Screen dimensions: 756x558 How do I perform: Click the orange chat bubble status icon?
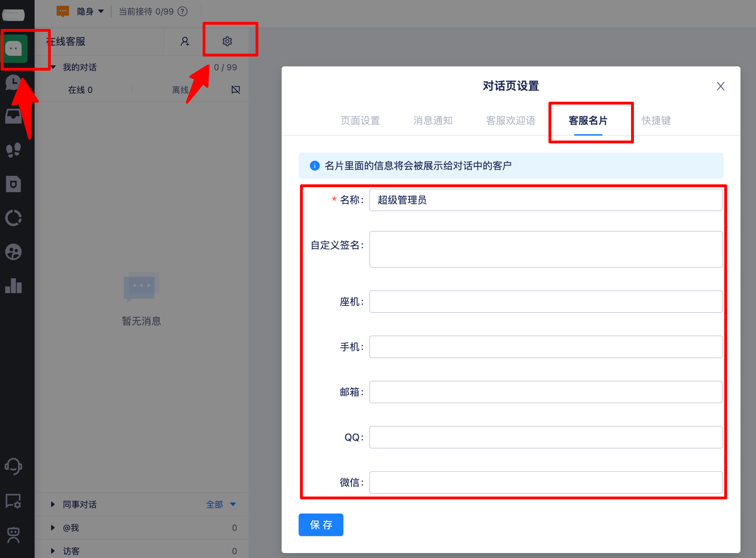point(63,11)
